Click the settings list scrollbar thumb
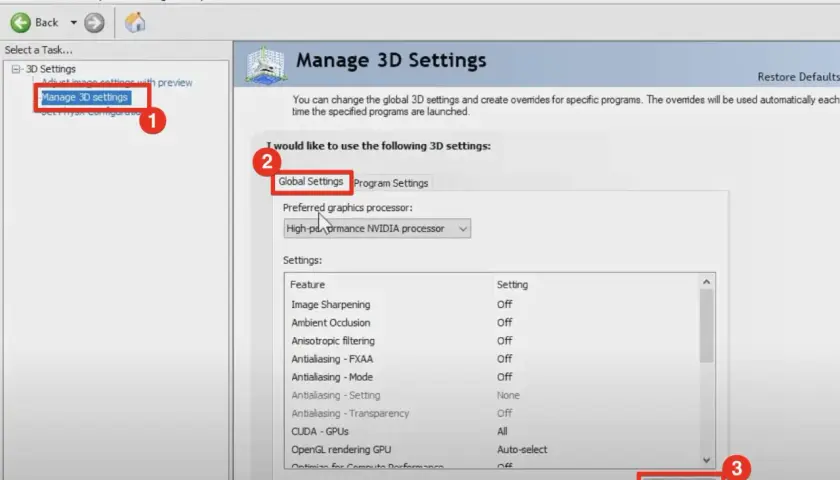Screen dimensions: 840x480 click(707, 326)
